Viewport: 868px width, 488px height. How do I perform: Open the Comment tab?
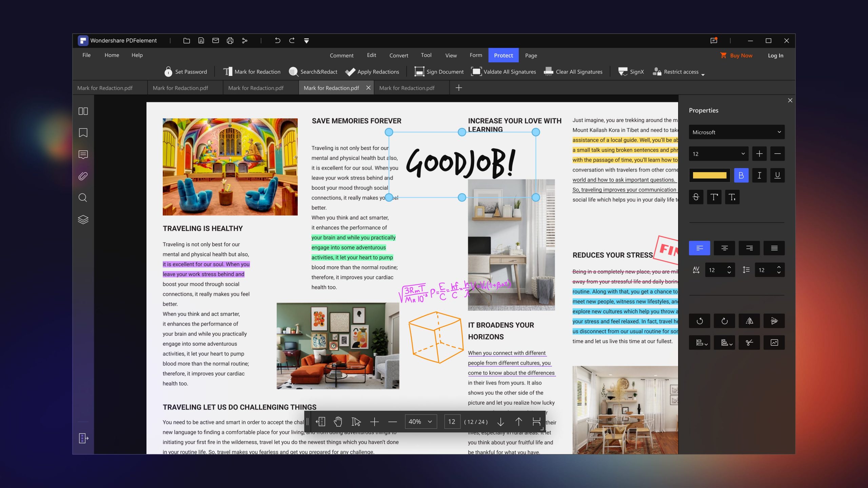[x=341, y=55]
